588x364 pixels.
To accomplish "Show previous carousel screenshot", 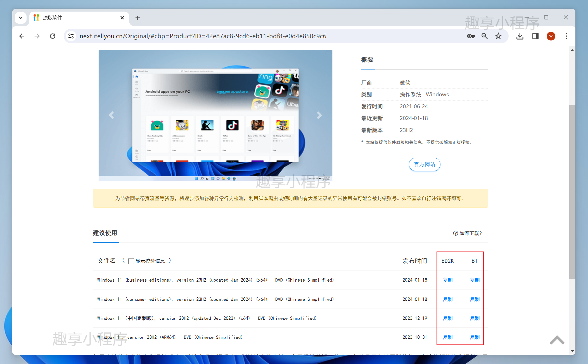I will (111, 115).
